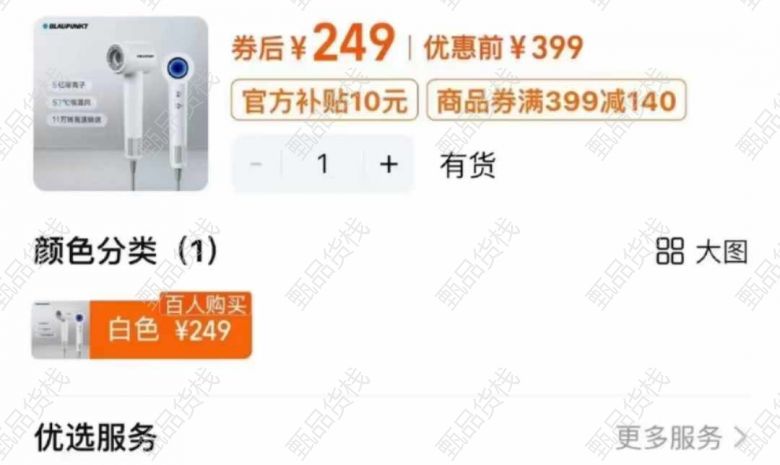
Task: Click the 券后¥249 discounted price
Action: pyautogui.click(x=313, y=44)
